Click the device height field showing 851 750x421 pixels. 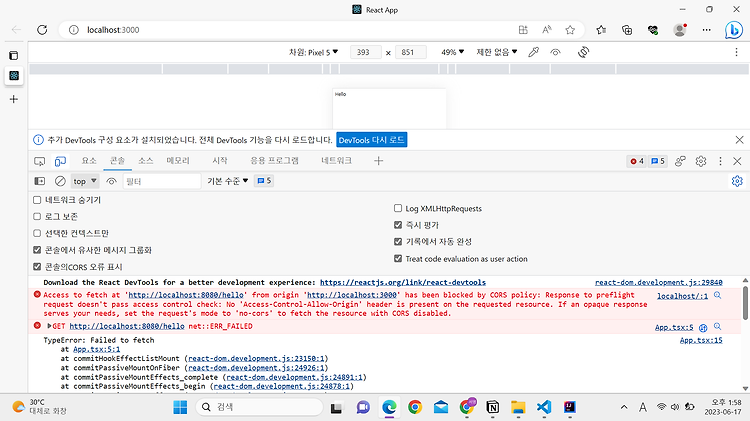tap(410, 52)
